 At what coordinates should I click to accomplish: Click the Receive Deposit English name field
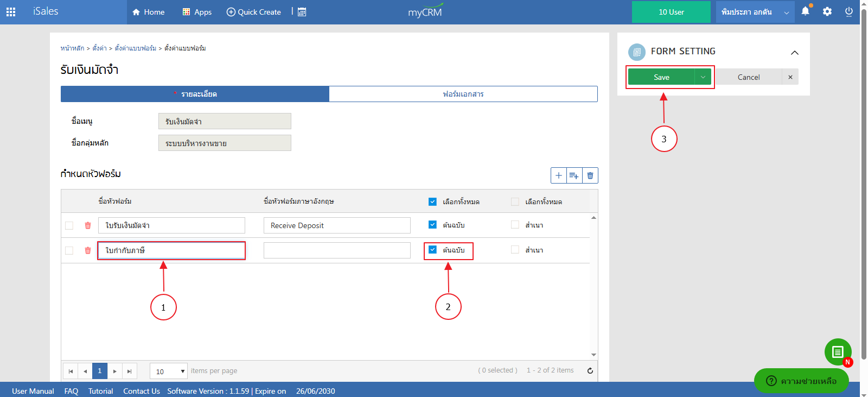[x=336, y=225]
